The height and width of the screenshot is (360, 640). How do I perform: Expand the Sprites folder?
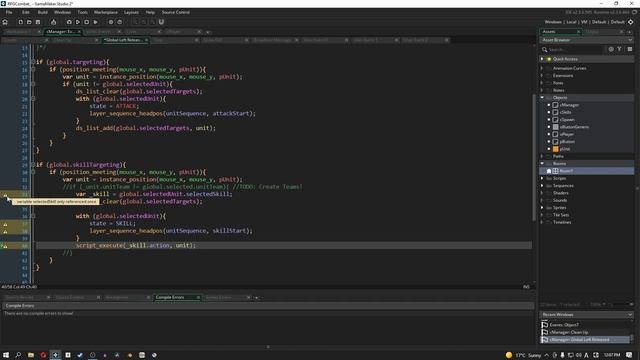point(542,208)
